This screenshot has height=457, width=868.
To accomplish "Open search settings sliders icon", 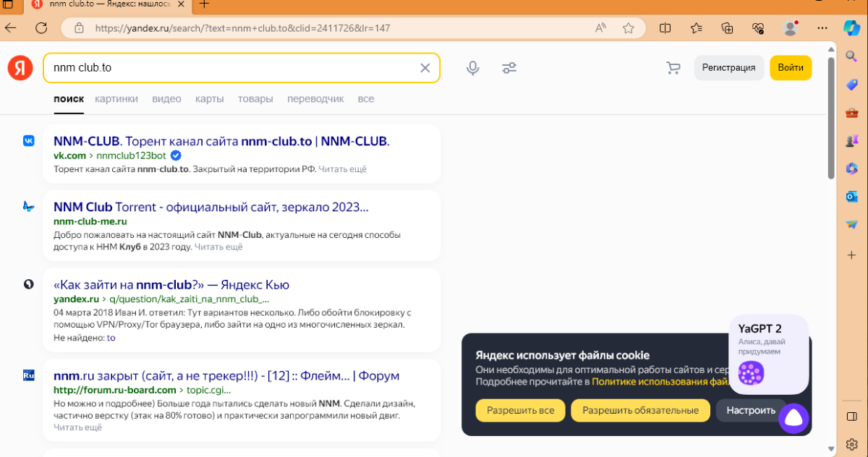I will tap(509, 68).
